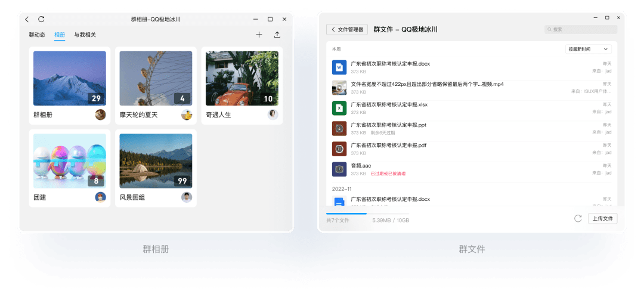Select the 相册 tab

tap(60, 35)
